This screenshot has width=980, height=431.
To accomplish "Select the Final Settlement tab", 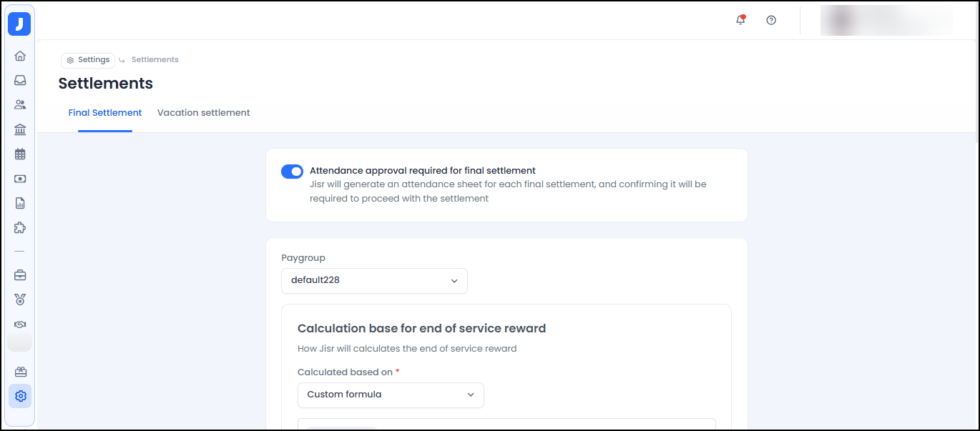I will pos(105,113).
